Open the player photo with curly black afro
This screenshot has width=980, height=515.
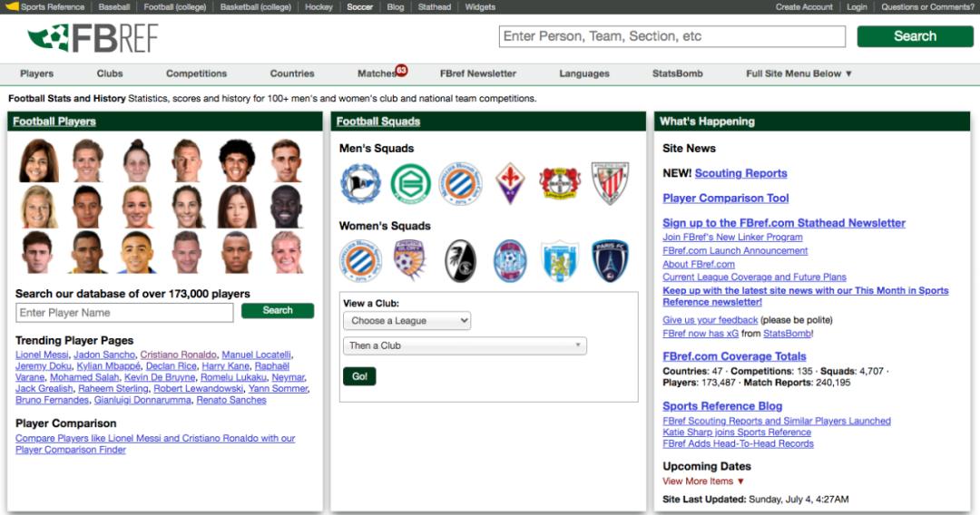pyautogui.click(x=237, y=160)
